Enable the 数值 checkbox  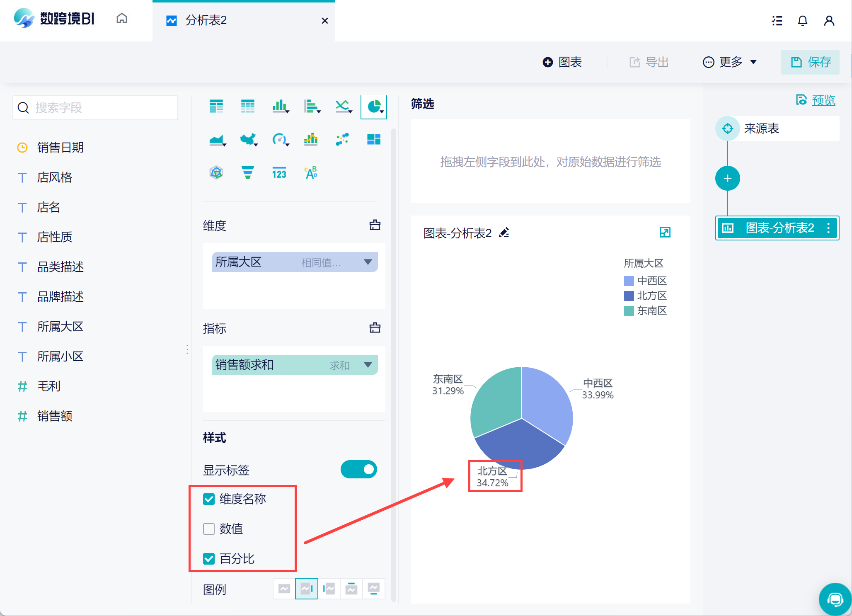pyautogui.click(x=209, y=529)
